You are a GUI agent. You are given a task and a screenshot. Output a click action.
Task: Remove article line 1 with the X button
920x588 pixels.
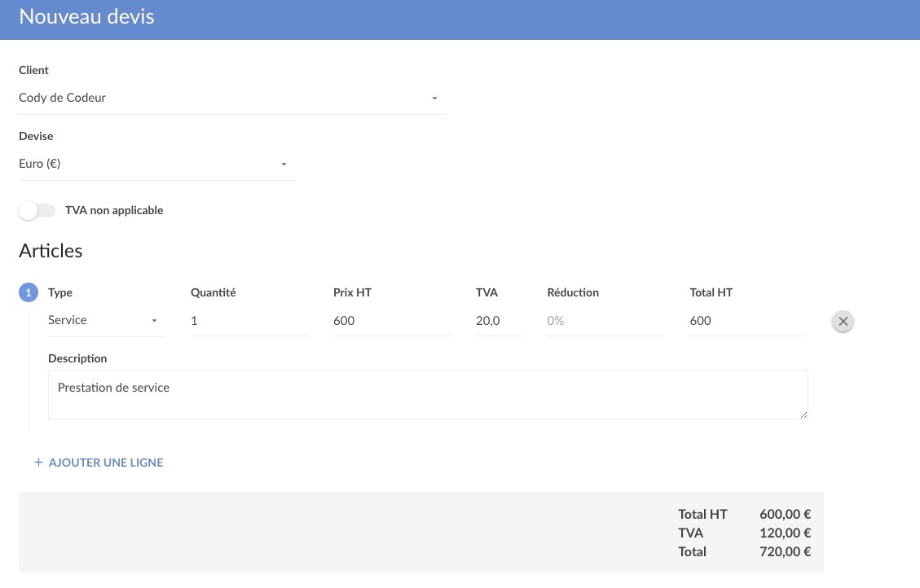(x=843, y=321)
